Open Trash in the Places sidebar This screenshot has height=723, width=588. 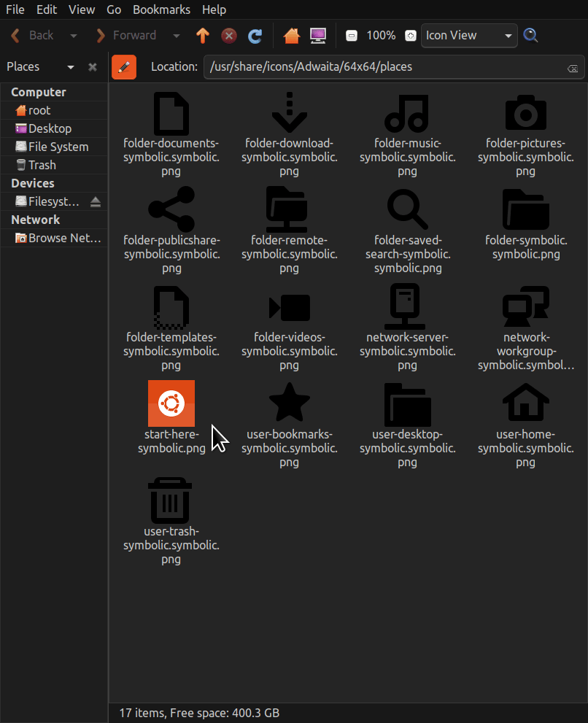click(54, 165)
